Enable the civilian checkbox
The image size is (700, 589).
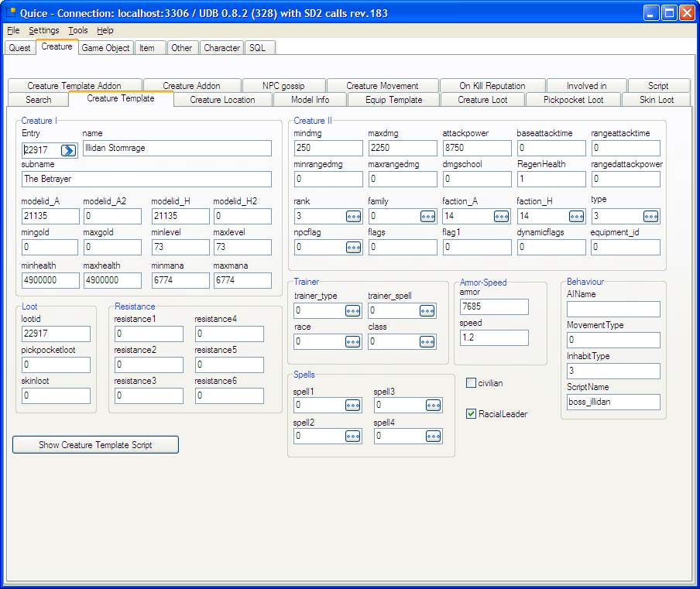click(x=472, y=383)
